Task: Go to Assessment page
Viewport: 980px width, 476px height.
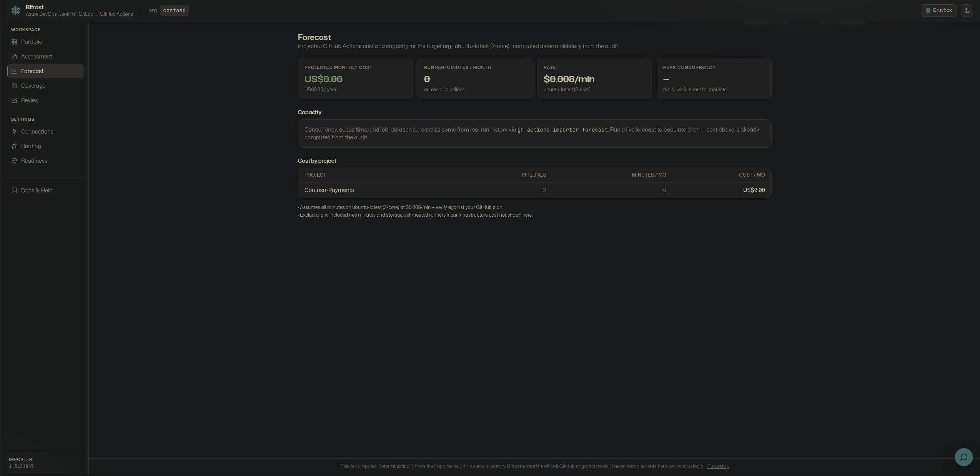Action: [x=45, y=57]
